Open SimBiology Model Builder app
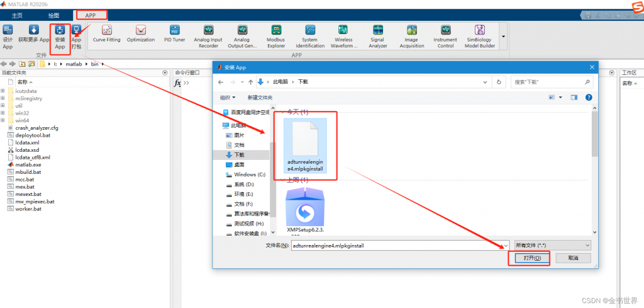The image size is (644, 308). click(480, 37)
